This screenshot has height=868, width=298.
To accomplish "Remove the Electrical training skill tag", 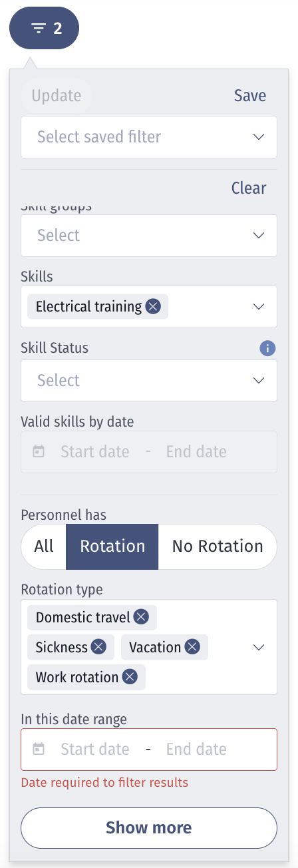I will 153,307.
